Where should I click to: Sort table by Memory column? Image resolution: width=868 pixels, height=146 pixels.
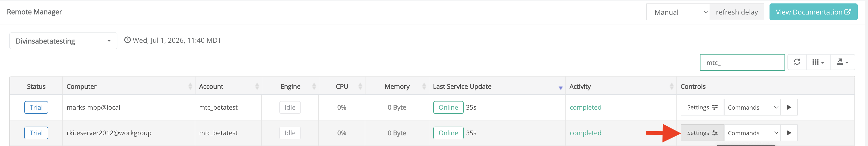(397, 86)
